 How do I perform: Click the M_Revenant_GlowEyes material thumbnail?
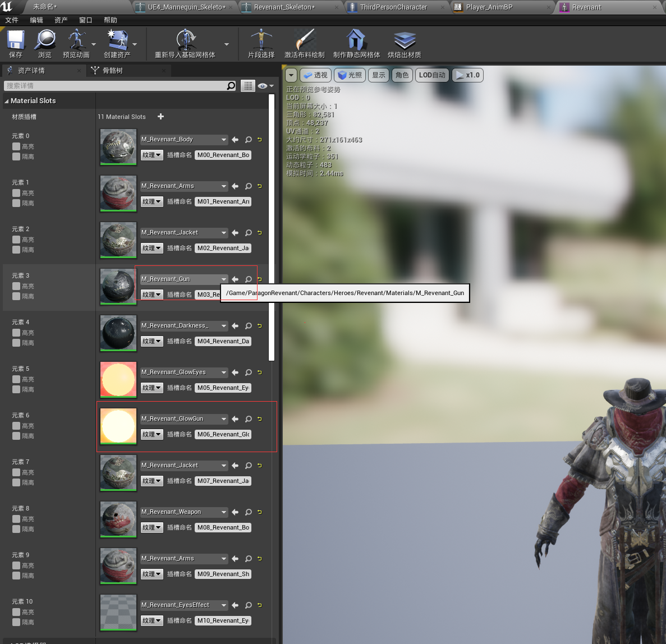click(x=118, y=380)
